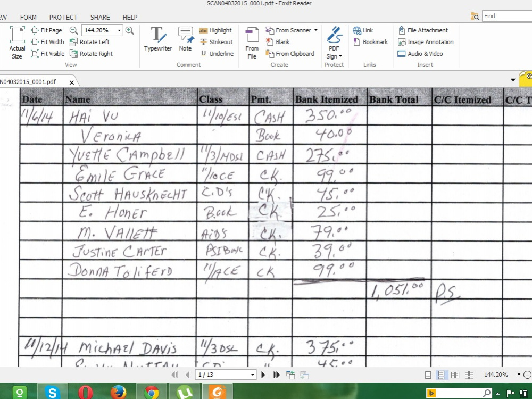Create PDF From Clipboard

[x=290, y=54]
